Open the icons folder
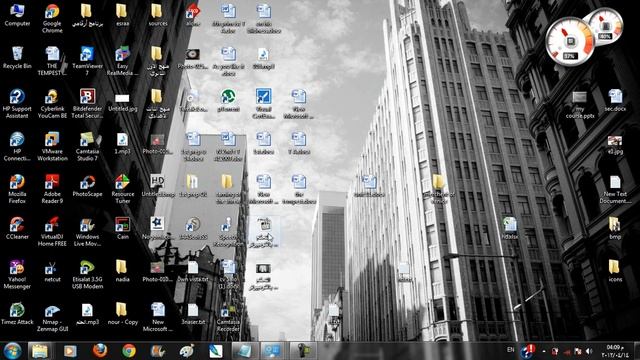 pyautogui.click(x=615, y=271)
